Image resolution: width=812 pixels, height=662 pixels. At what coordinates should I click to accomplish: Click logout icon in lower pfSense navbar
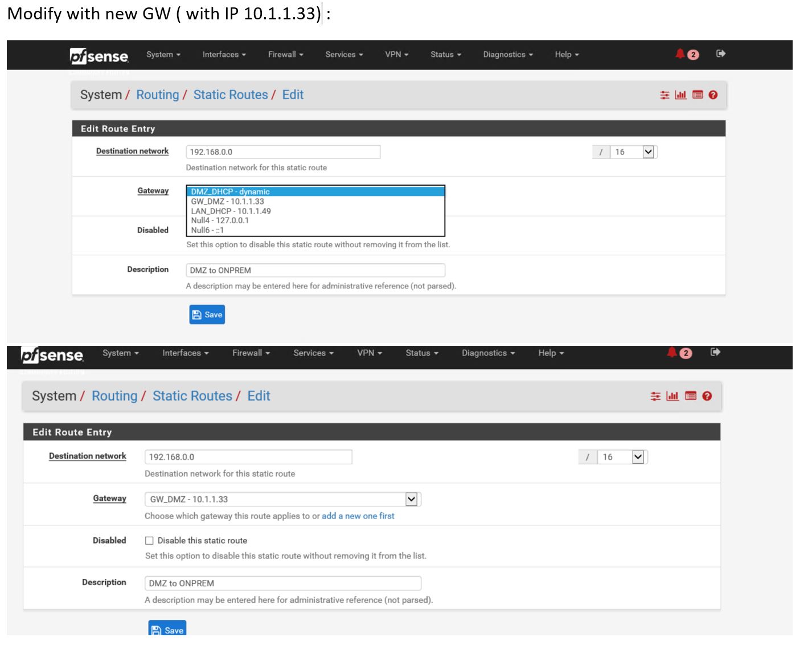point(716,352)
